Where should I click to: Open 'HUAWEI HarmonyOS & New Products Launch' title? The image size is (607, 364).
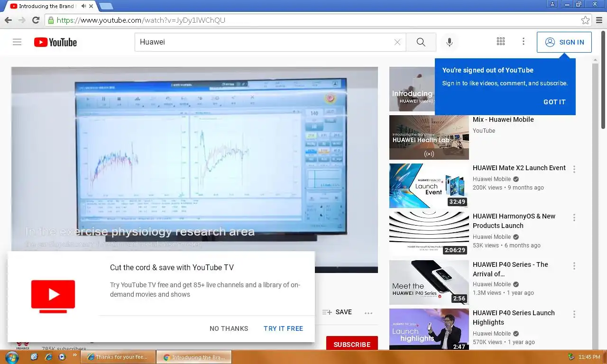(x=514, y=221)
